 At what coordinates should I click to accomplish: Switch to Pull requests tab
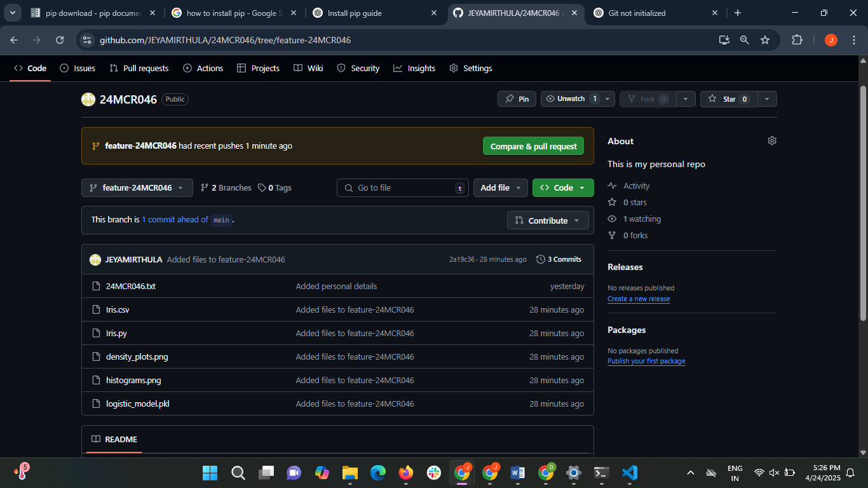point(139,68)
